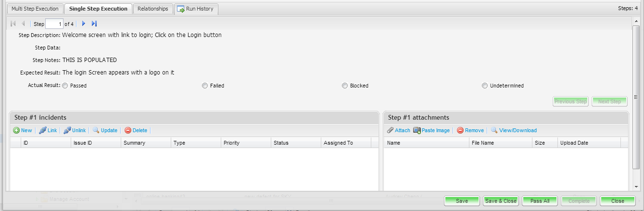Mark actual result as Failed
This screenshot has width=644, height=211.
[205, 86]
